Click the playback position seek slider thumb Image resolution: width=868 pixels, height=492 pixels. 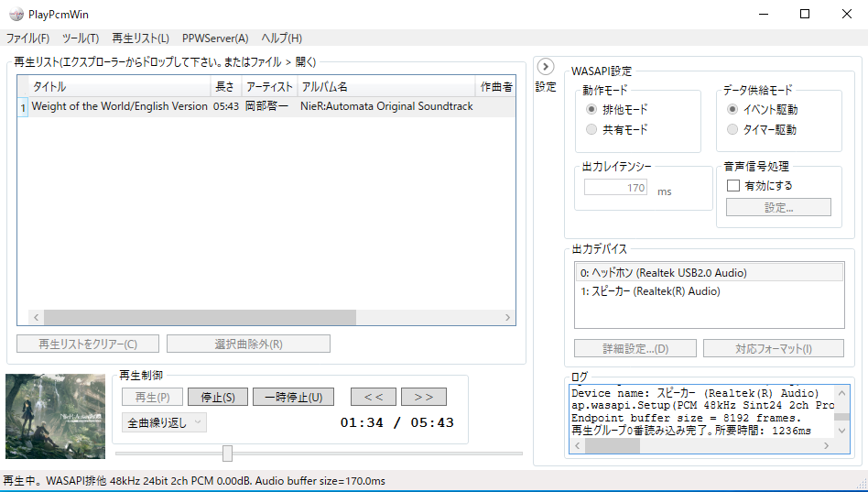coord(227,454)
